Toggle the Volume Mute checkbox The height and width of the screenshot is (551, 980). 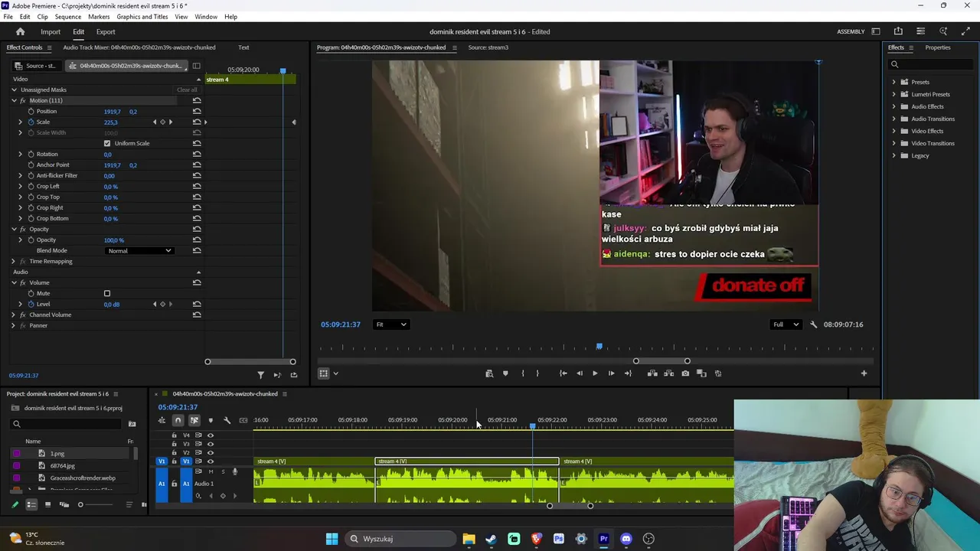pyautogui.click(x=107, y=293)
